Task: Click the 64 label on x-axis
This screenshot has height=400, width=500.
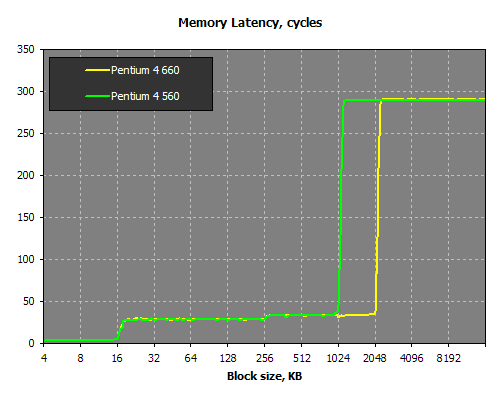Action: pos(191,358)
